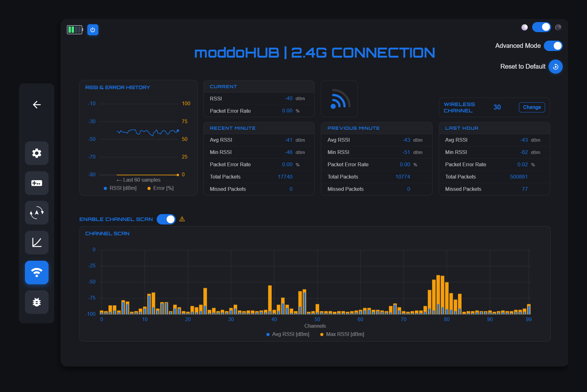This screenshot has height=392, width=587.
Task: Open the gamepad controller page in sidebar
Action: tap(36, 183)
